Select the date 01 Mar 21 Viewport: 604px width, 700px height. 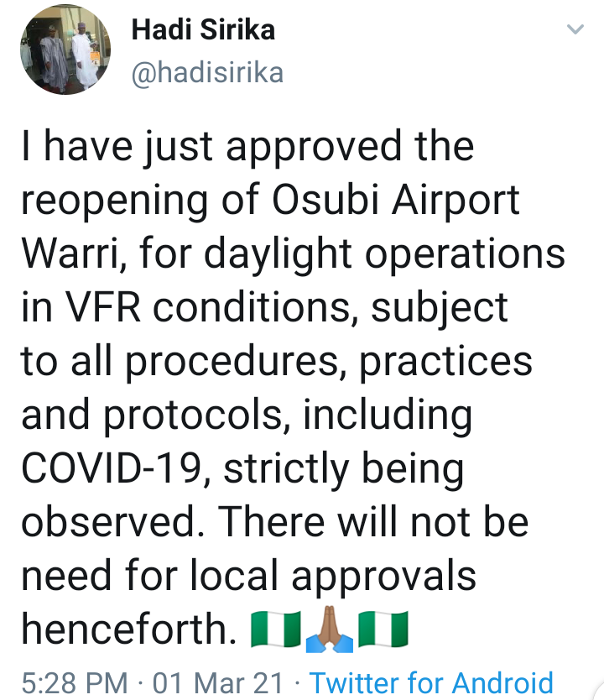(x=219, y=682)
